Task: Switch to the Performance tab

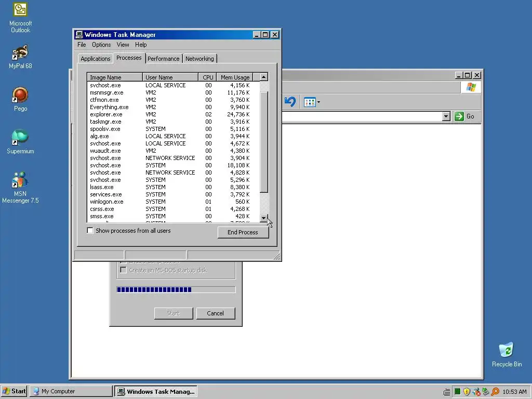Action: pos(164,59)
